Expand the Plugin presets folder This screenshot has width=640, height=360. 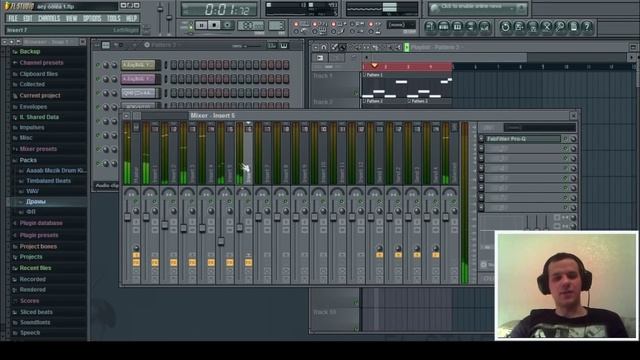pyautogui.click(x=39, y=236)
